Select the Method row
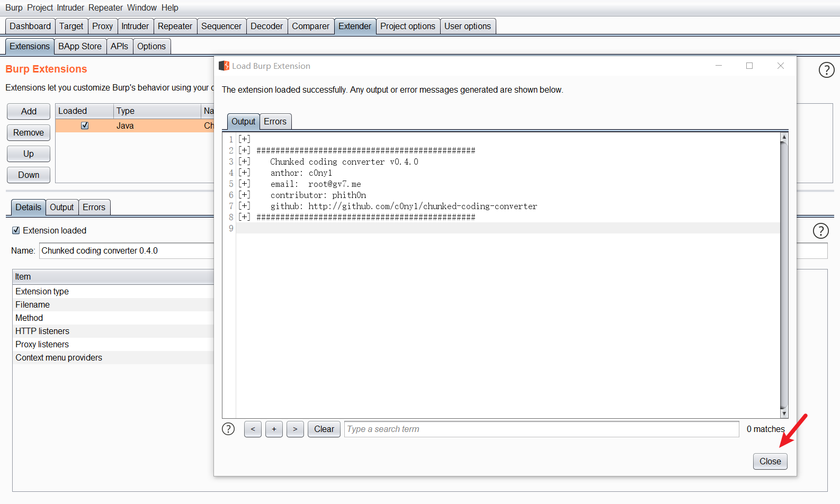The width and height of the screenshot is (840, 504). click(x=113, y=318)
